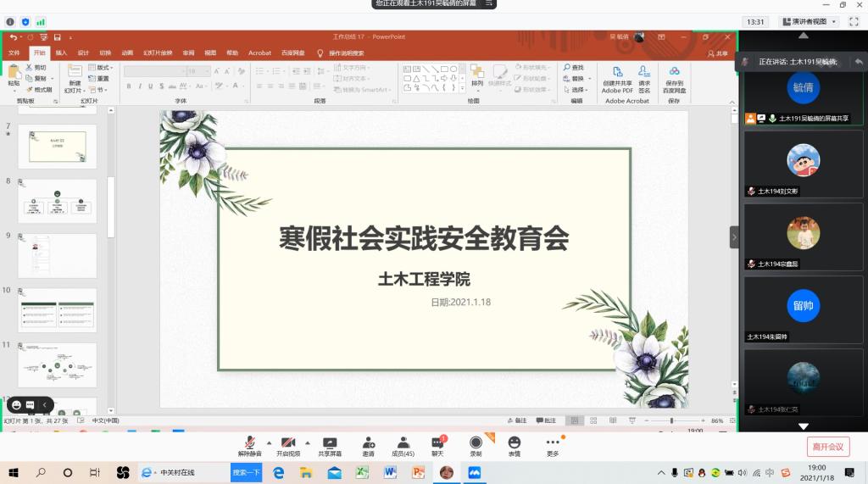Image resolution: width=868 pixels, height=484 pixels.
Task: Open the Acrobat ribbon tab
Action: pos(259,53)
